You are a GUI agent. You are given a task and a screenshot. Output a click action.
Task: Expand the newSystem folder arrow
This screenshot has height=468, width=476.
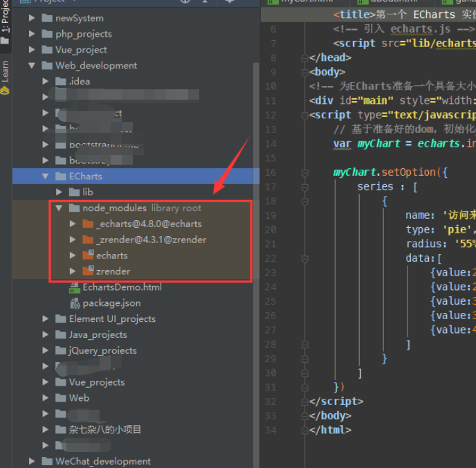pos(32,18)
